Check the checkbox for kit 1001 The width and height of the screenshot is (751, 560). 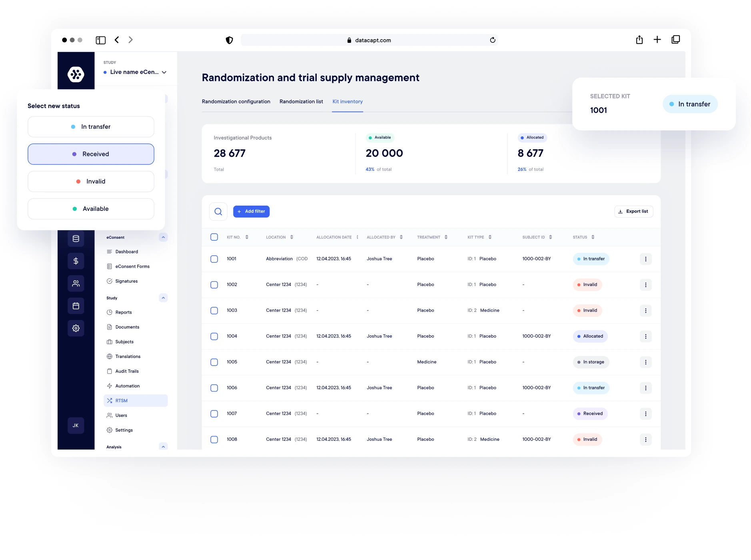pyautogui.click(x=214, y=259)
